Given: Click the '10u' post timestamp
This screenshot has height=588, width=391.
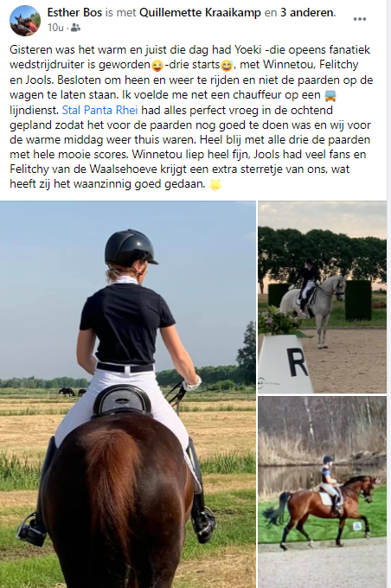Looking at the screenshot, I should [x=55, y=28].
